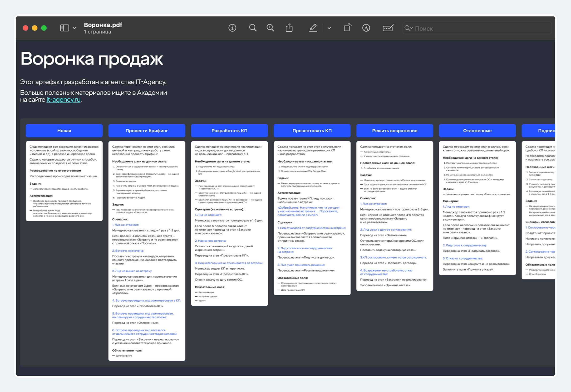Click '2. Лид готов к сотрудничеству:' text

[x=465, y=245]
